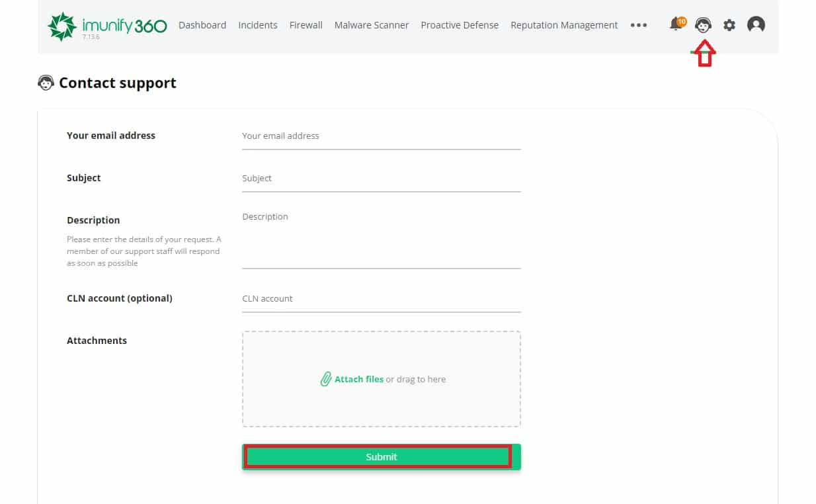Click the Imunify360 logo

coord(106,26)
